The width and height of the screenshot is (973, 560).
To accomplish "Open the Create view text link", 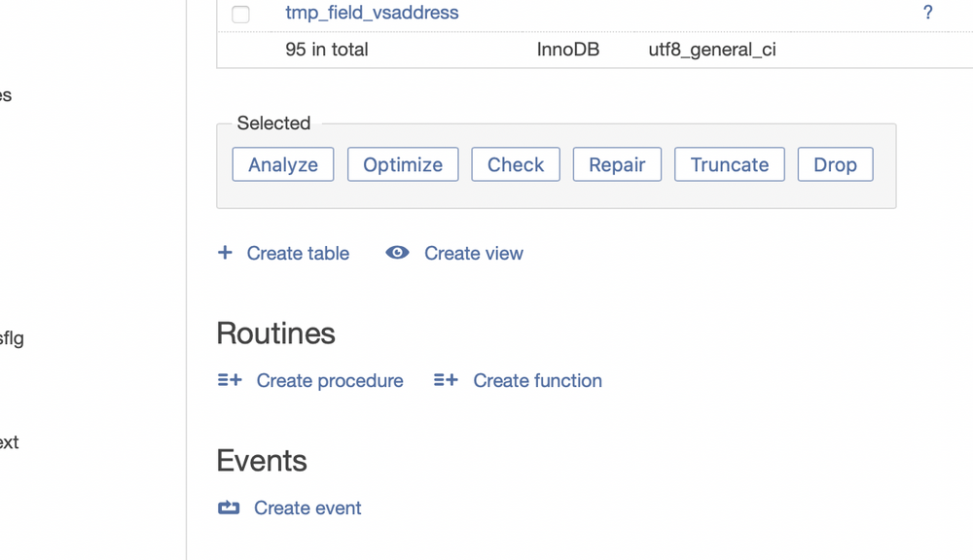I will click(474, 253).
